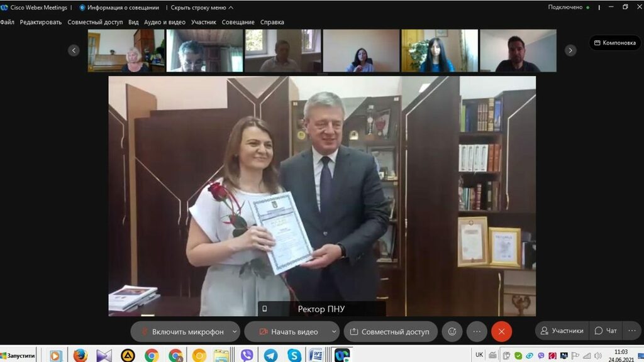Click Информация о совещании shield icon
644x362 pixels.
tap(82, 8)
